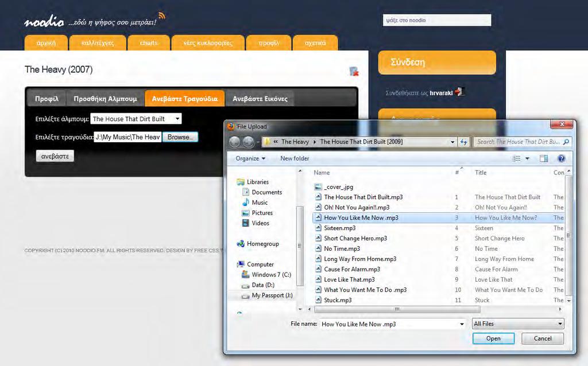
Task: Open the Windows 7 (C:) drive
Action: (271, 275)
